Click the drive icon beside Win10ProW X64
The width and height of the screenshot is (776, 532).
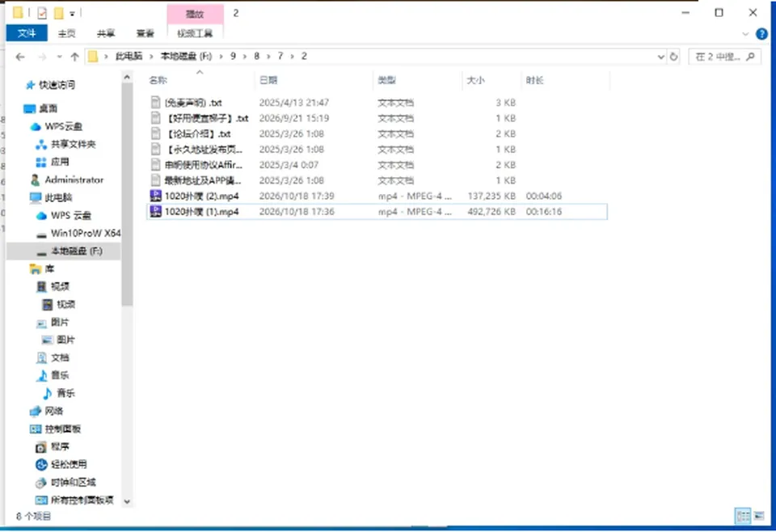click(x=41, y=234)
